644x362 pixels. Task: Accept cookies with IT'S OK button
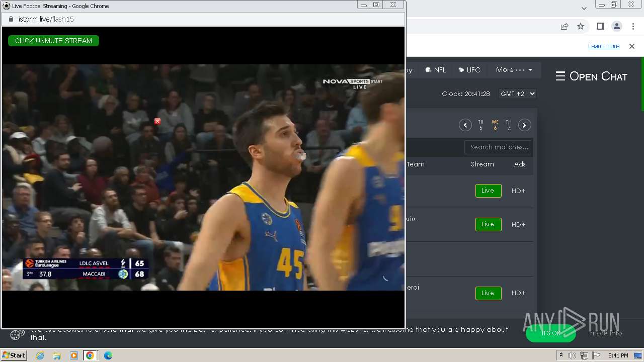551,333
